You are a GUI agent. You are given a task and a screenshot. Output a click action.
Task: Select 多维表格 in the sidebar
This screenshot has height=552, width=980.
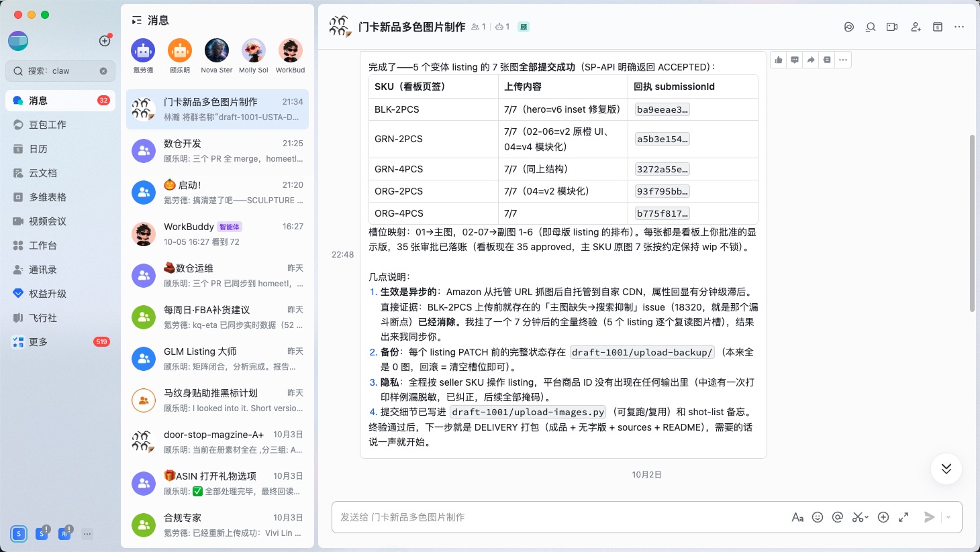point(60,197)
